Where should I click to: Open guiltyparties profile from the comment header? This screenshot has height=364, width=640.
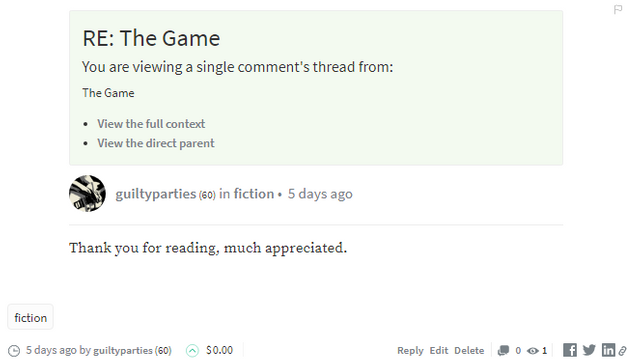tap(156, 194)
